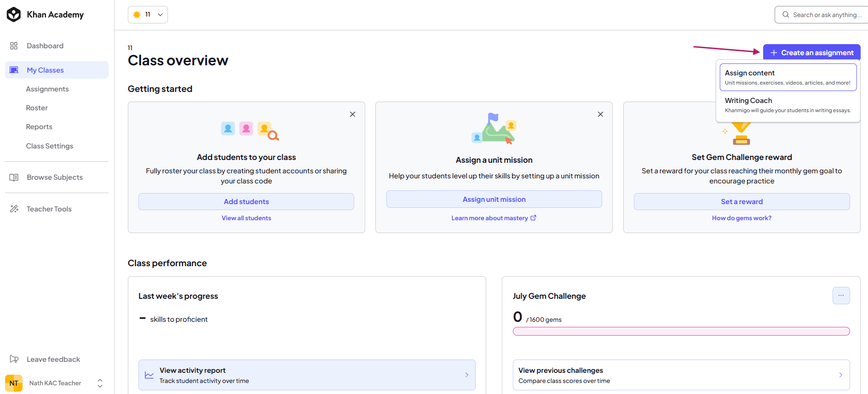Expand the Nath KAC Teacher account menu
The width and height of the screenshot is (868, 394).
[100, 383]
